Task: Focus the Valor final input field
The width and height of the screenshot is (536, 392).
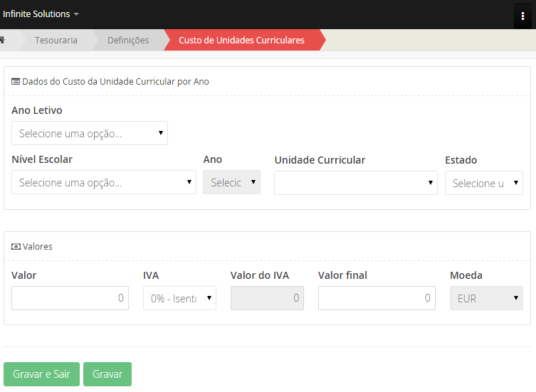Action: tap(376, 298)
